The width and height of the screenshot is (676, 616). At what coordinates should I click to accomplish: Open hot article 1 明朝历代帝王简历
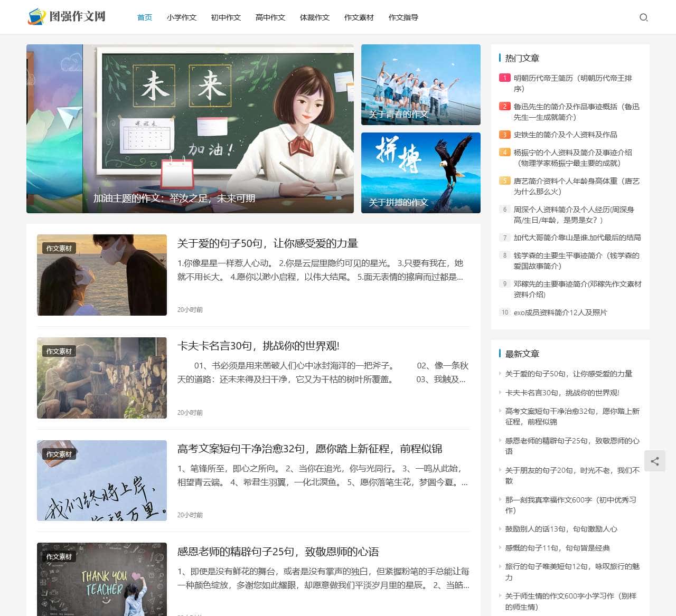(572, 83)
